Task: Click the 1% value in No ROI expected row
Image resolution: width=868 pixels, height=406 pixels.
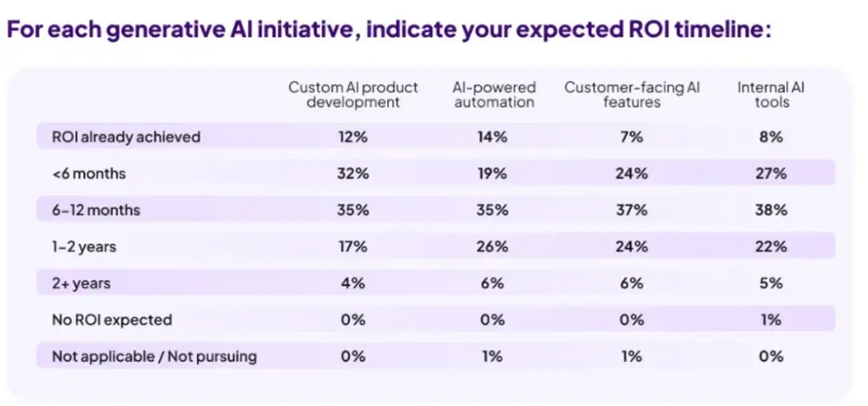Action: (x=771, y=320)
